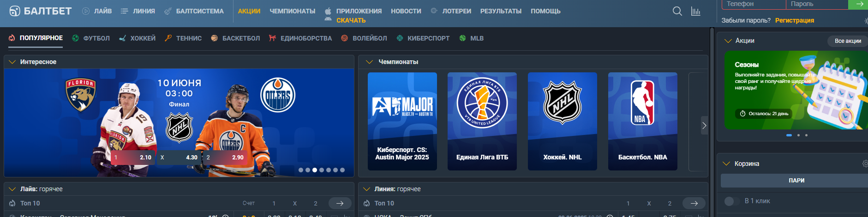Toggle the В 1 клик switch
This screenshot has height=217, width=868.
(x=732, y=201)
